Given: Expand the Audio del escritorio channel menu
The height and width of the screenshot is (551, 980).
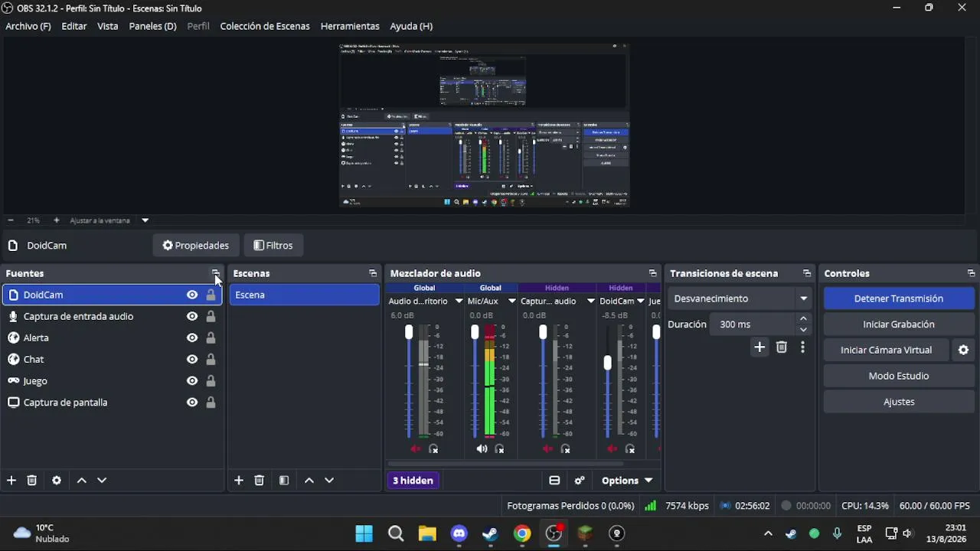Looking at the screenshot, I should tap(459, 301).
